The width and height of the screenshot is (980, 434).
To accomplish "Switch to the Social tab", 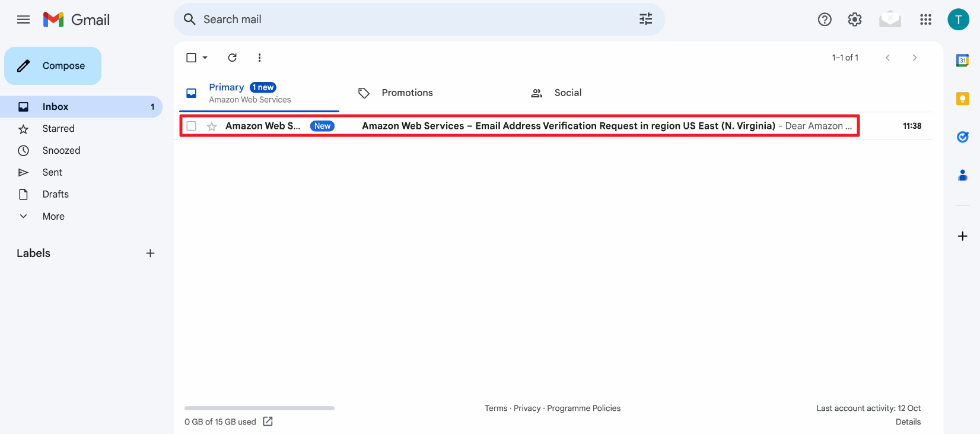I will tap(567, 93).
